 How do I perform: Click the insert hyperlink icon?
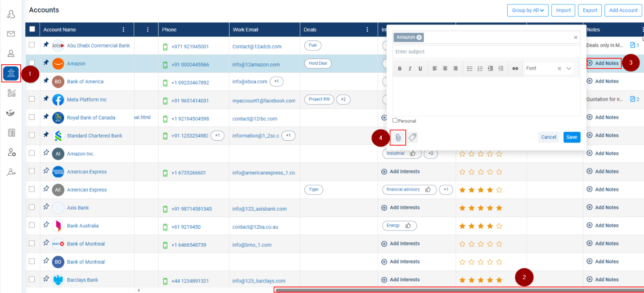[x=515, y=69]
